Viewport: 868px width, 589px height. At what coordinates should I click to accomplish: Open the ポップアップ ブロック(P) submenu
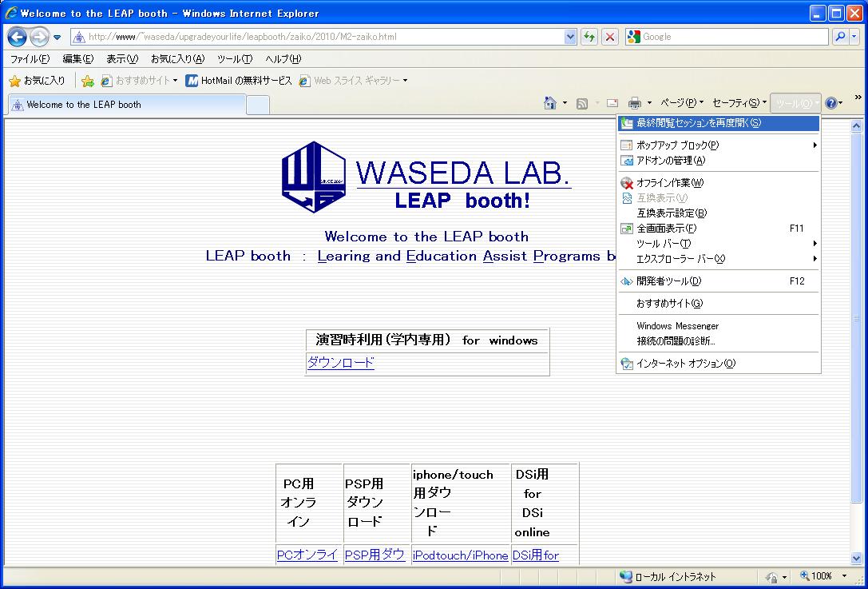[x=719, y=145]
